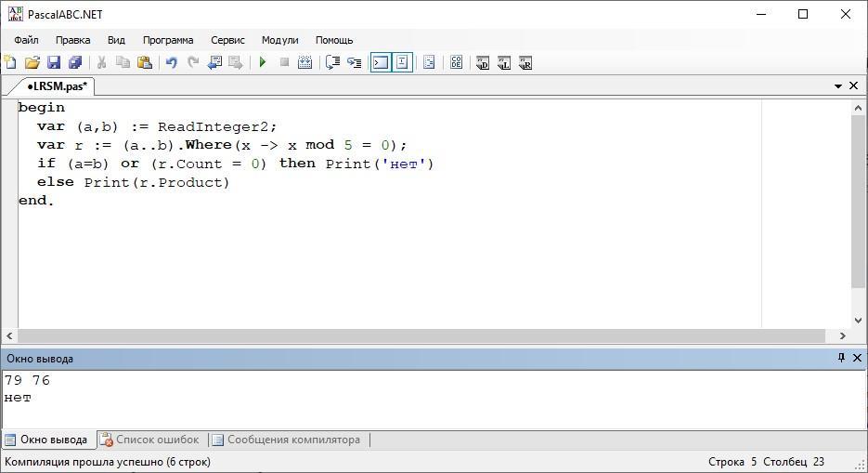Screen dimensions: 868x473
Task: Toggle the input field panel toolbar button
Action: 403,62
